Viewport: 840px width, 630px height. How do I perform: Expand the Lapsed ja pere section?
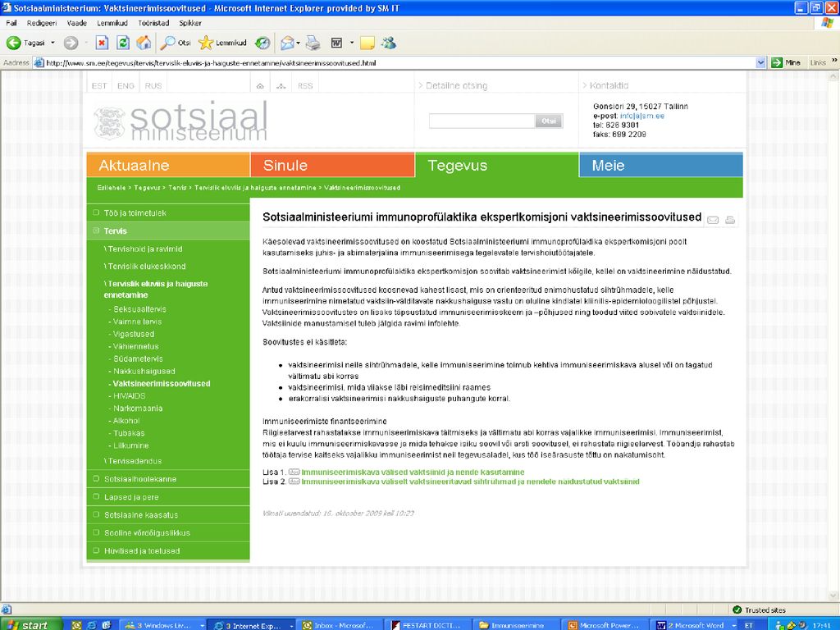coord(97,496)
